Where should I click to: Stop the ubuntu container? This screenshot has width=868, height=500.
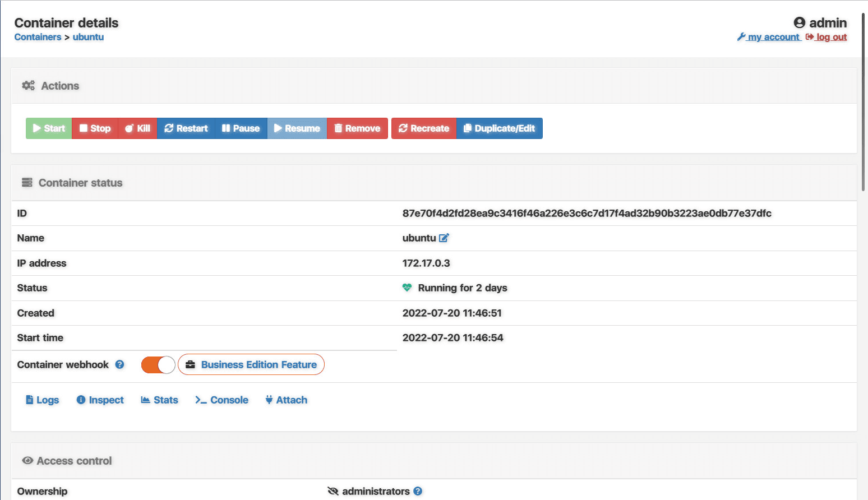tap(95, 128)
